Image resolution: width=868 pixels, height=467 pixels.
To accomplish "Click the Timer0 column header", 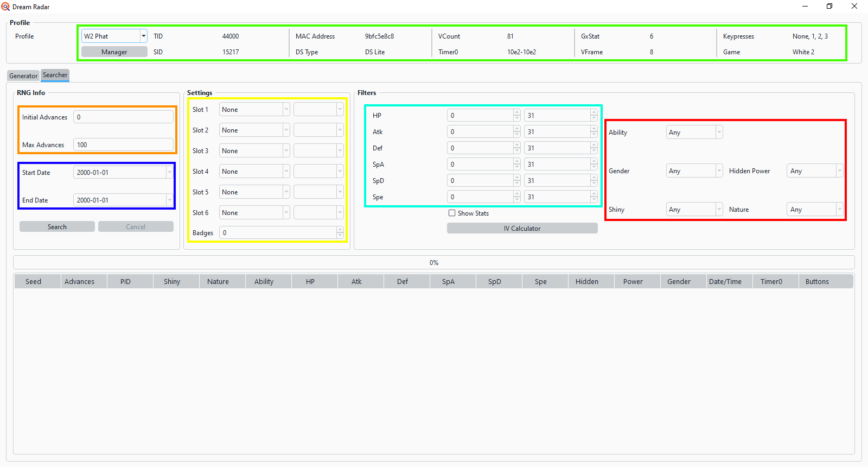I will [775, 282].
